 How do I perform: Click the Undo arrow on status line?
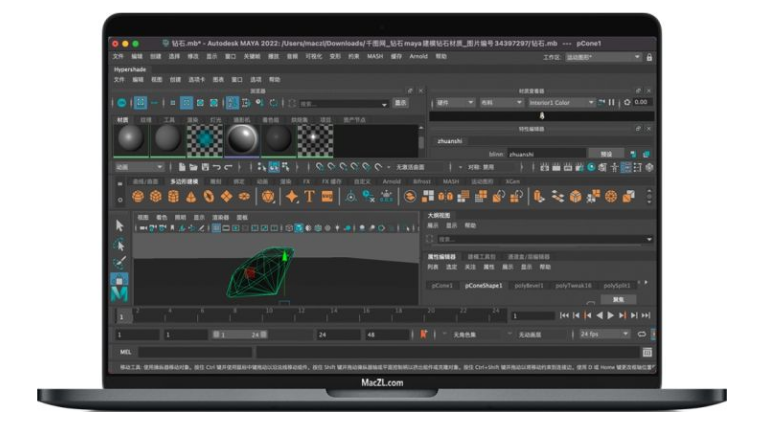[217, 167]
